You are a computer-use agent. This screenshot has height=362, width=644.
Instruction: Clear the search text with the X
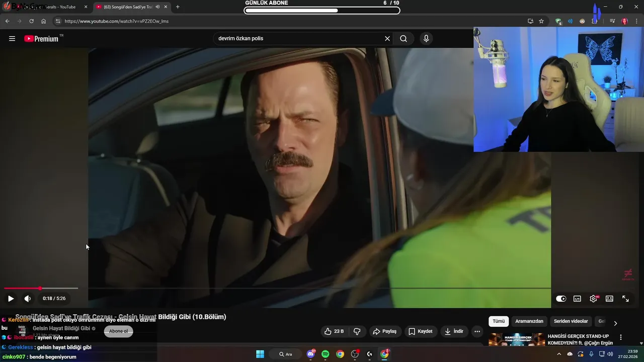[387, 39]
